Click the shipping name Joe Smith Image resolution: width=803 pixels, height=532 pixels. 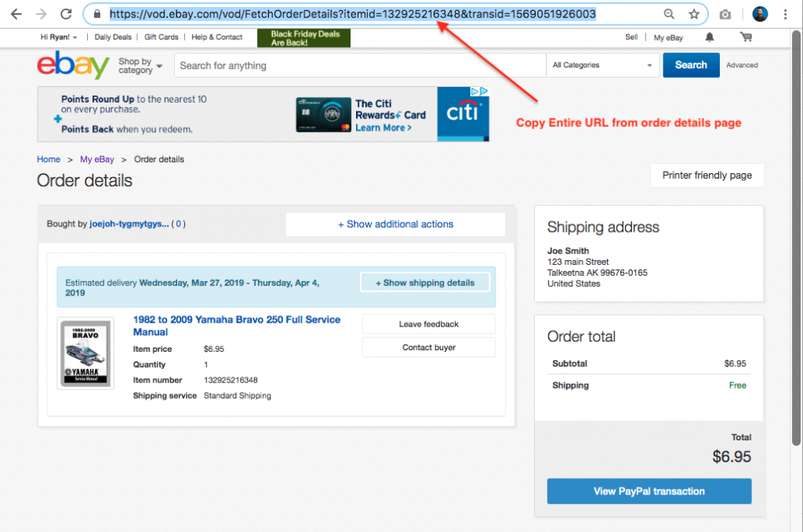coord(568,251)
